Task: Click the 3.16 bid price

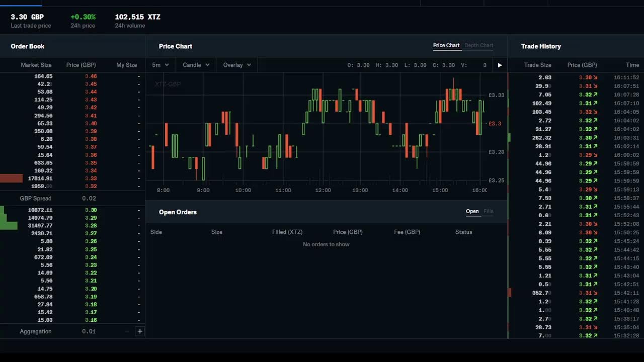Action: click(x=91, y=320)
